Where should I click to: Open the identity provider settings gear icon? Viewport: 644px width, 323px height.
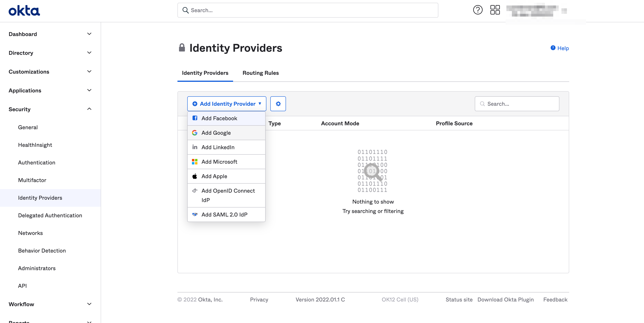click(278, 104)
